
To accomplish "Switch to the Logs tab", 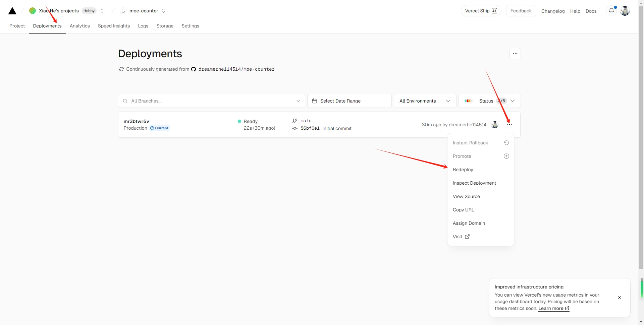I will point(143,26).
